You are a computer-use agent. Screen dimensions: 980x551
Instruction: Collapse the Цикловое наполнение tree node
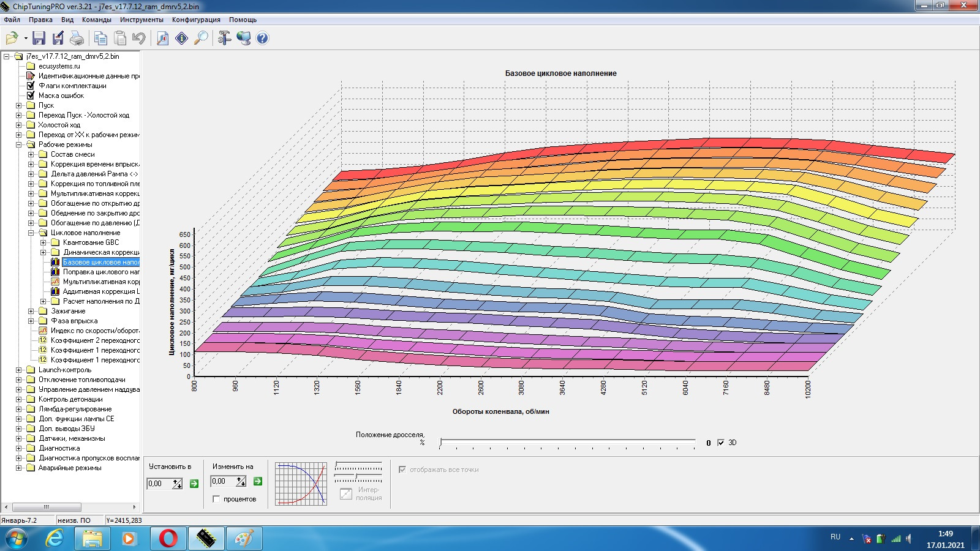pos(31,233)
